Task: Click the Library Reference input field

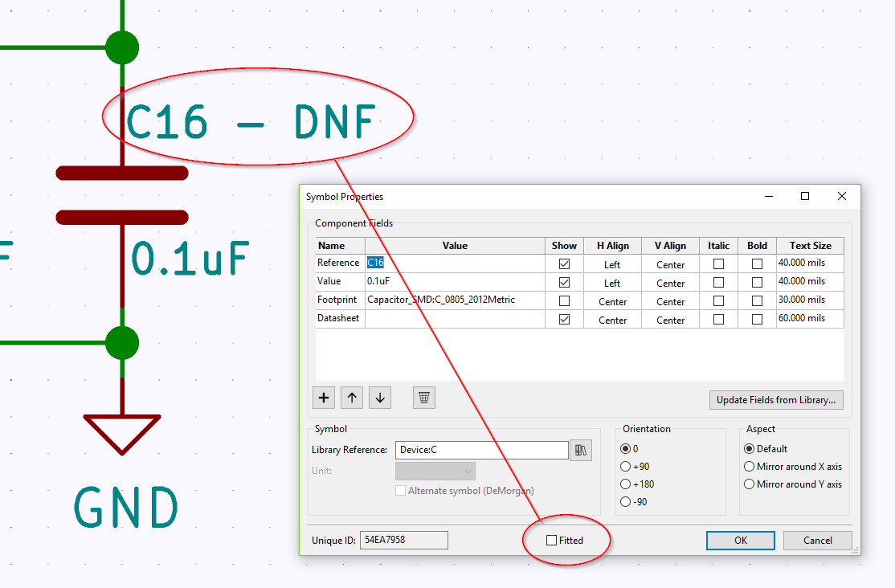Action: point(482,450)
